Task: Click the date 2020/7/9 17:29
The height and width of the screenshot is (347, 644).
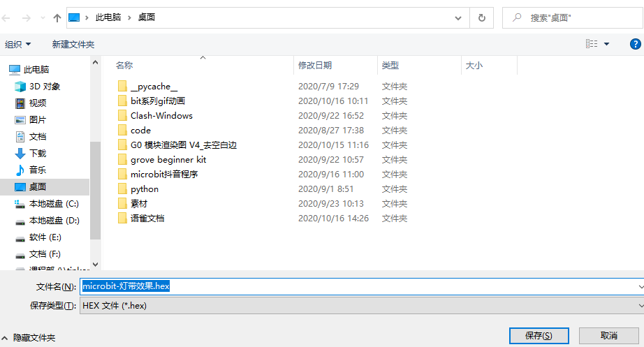Action: (328, 87)
